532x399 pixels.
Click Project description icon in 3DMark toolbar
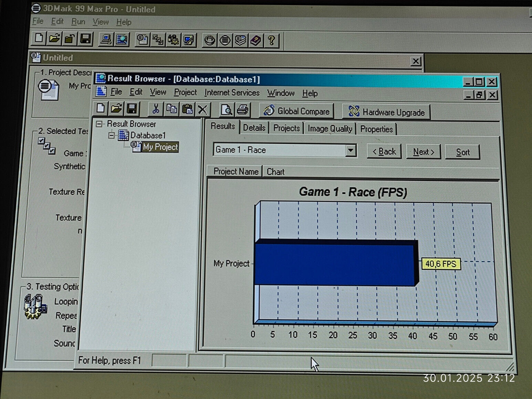(142, 40)
